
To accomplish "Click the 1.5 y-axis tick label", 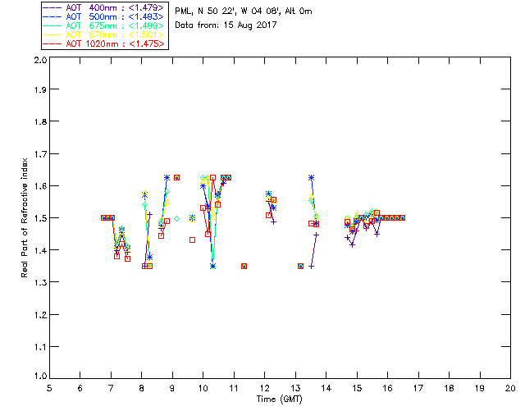I will coord(40,218).
